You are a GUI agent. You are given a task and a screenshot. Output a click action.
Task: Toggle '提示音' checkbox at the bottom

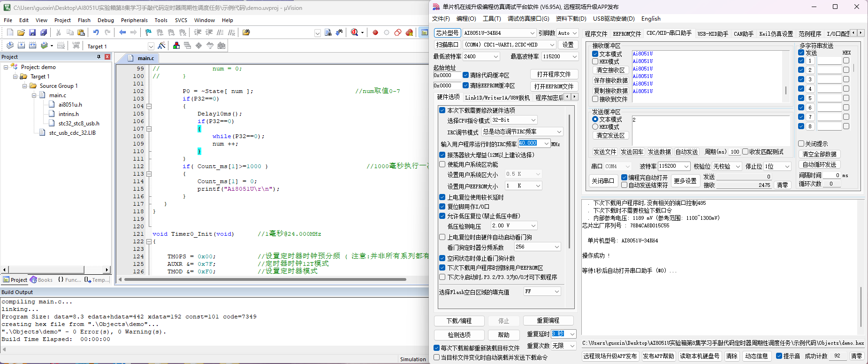click(x=779, y=356)
